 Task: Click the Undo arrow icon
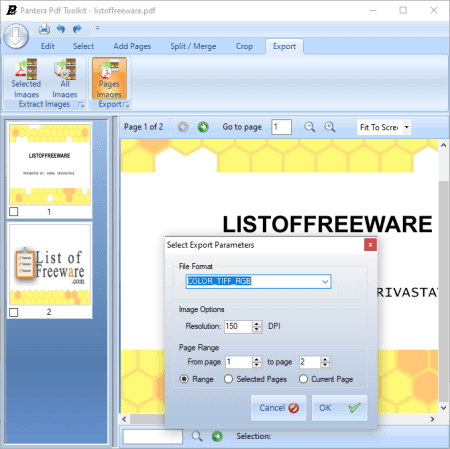pyautogui.click(x=61, y=29)
